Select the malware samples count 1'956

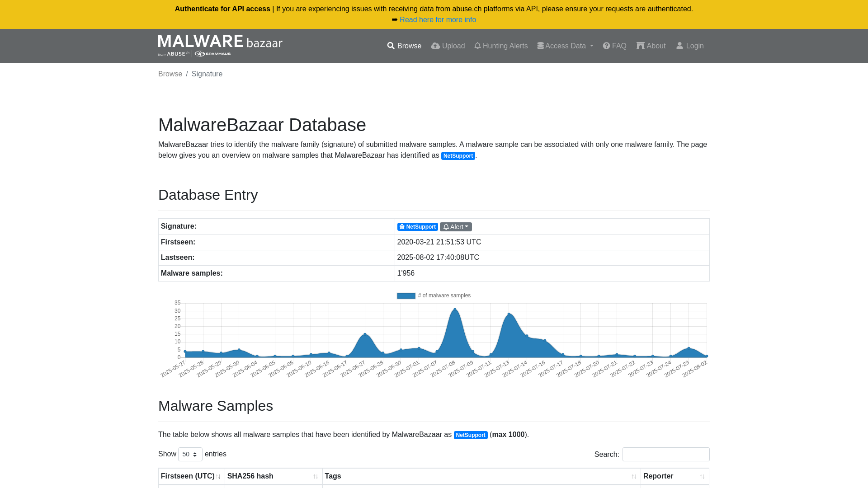[x=406, y=273]
